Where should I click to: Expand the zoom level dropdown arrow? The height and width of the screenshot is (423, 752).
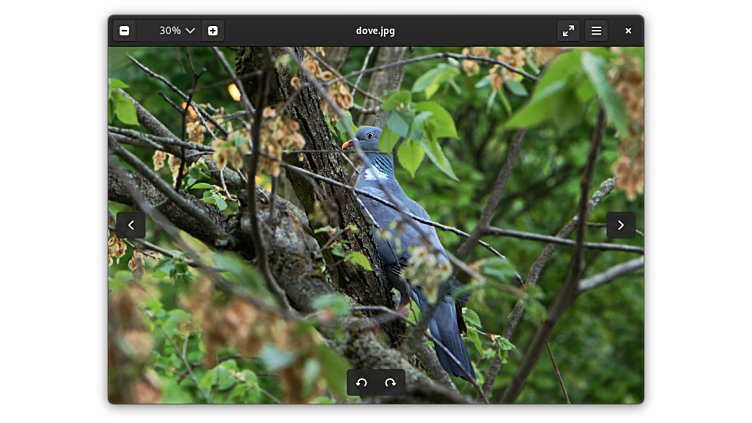tap(190, 31)
